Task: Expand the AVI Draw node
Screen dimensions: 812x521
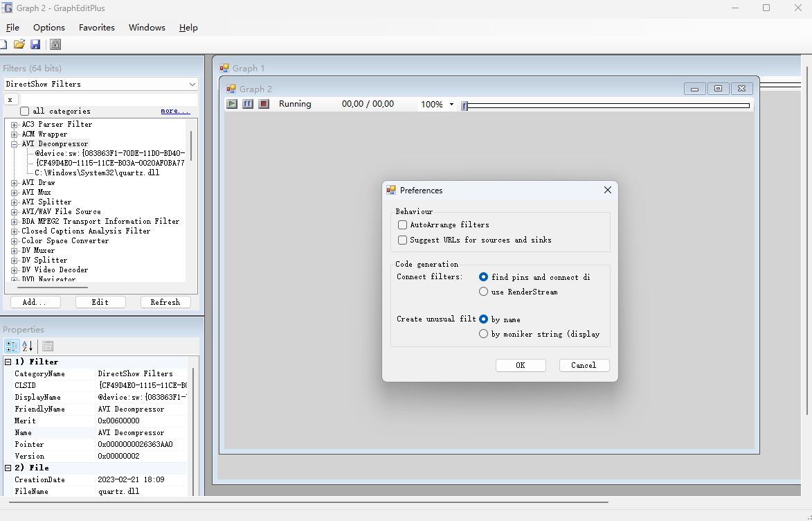Action: click(x=15, y=182)
